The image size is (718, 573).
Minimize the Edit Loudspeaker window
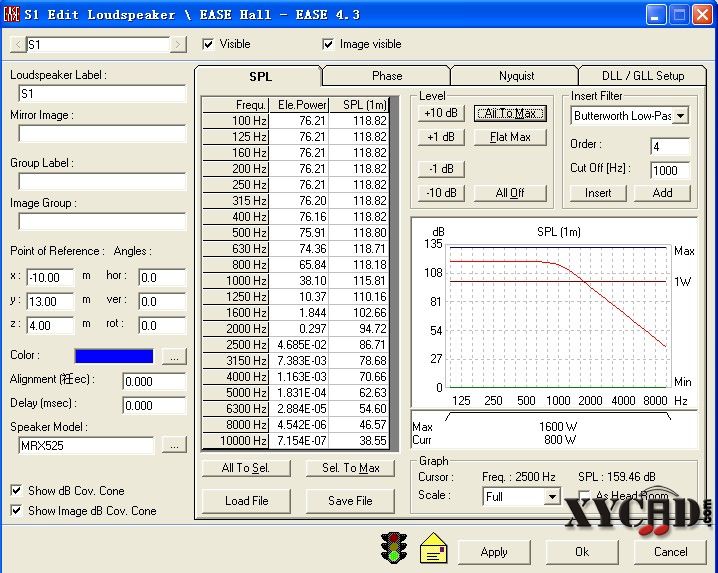tap(655, 15)
